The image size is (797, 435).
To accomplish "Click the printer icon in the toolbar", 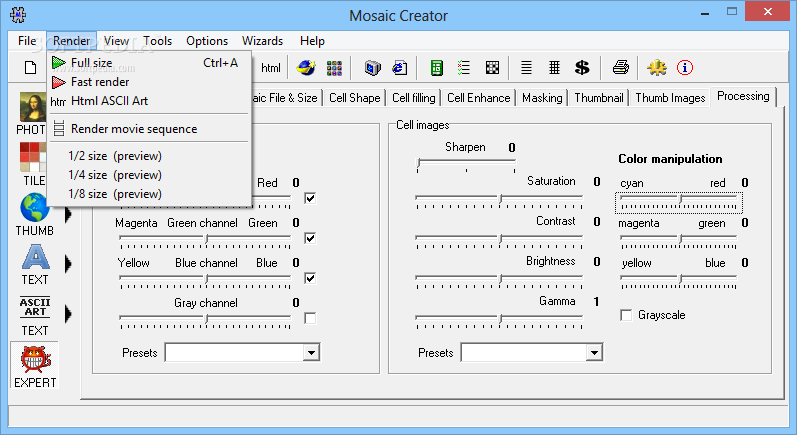I will (620, 68).
